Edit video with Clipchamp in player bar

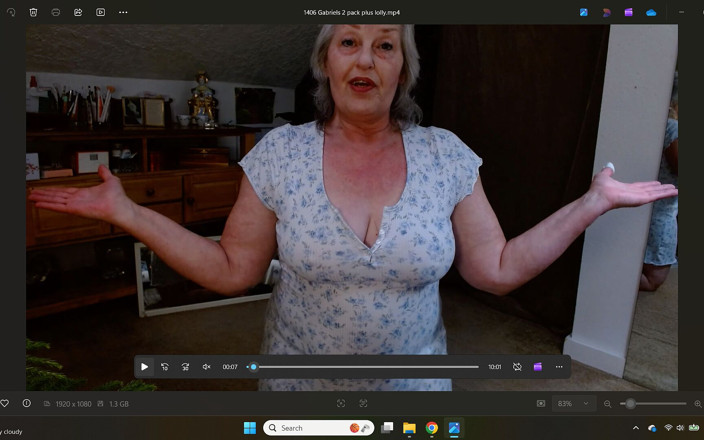[537, 367]
